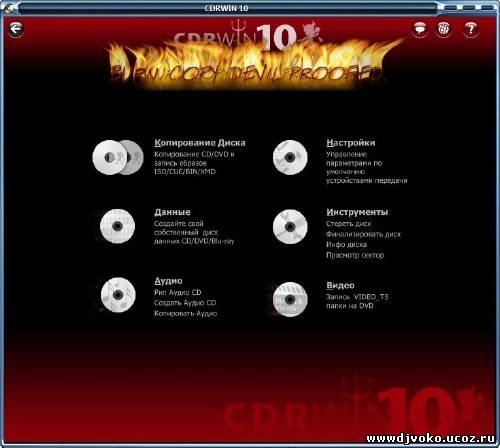Image resolution: width=500 pixels, height=448 pixels.
Task: Click the double-disc Копирование Диска icon
Action: pos(118,157)
